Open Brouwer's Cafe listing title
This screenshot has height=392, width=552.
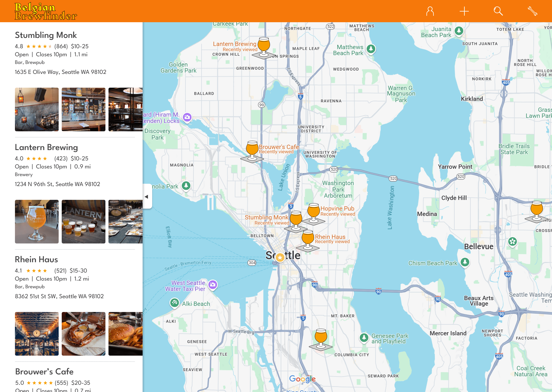pos(44,372)
